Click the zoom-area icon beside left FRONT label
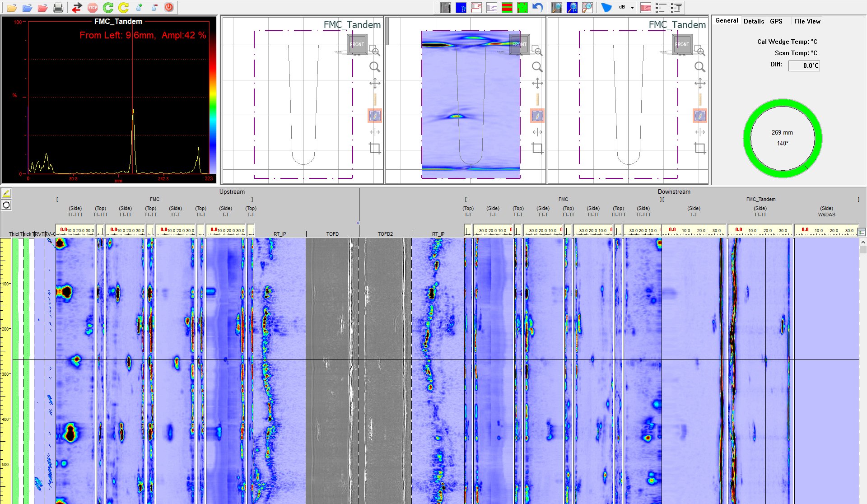This screenshot has height=504, width=867. coord(375,51)
